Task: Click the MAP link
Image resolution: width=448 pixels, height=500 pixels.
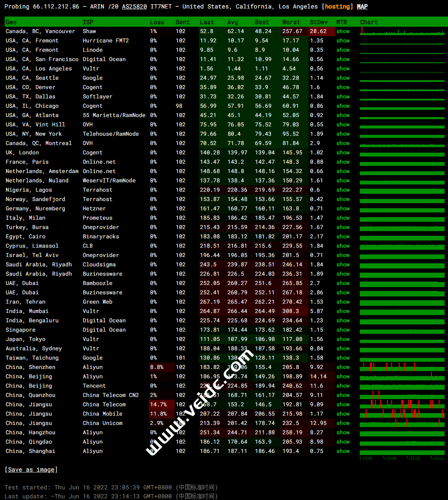Action: [362, 6]
